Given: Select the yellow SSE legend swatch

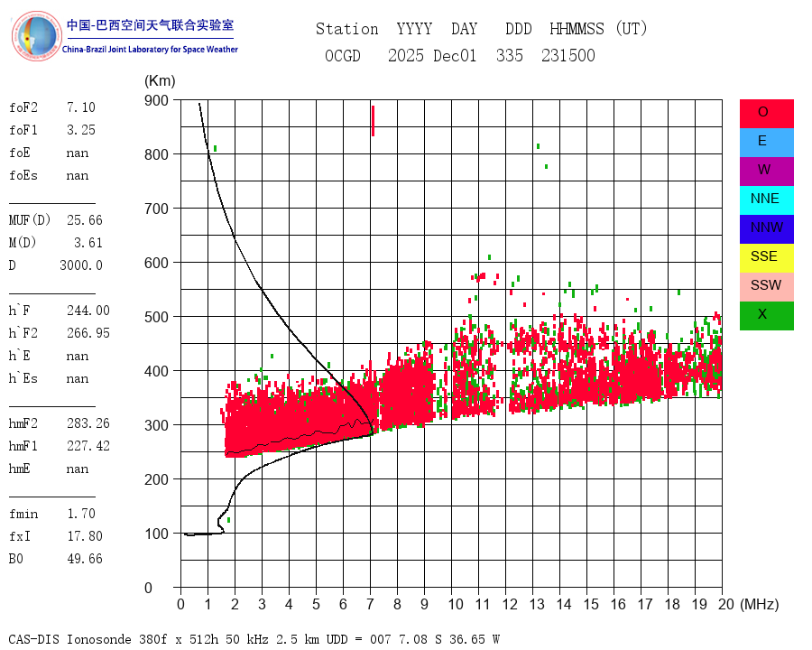Looking at the screenshot, I should 766,257.
